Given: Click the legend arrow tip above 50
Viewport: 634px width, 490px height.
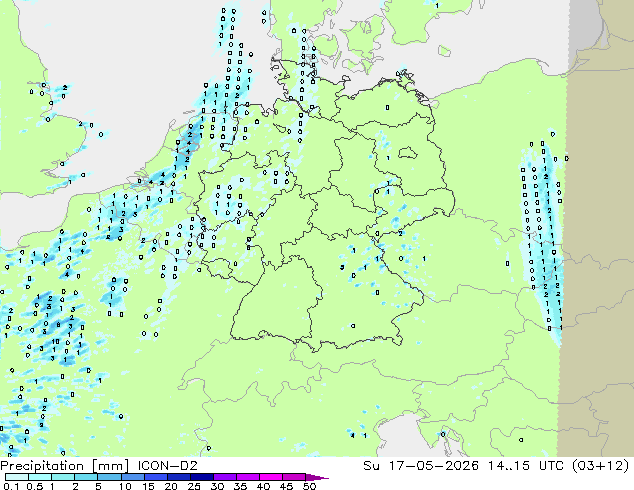Looking at the screenshot, I should (x=317, y=477).
